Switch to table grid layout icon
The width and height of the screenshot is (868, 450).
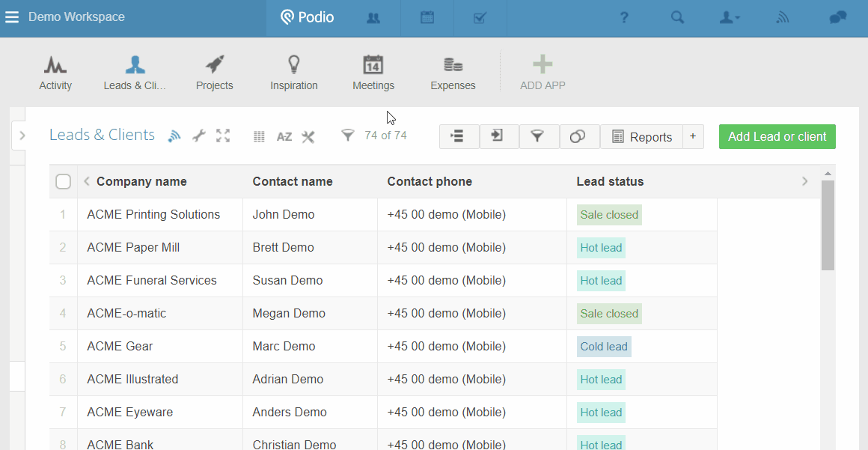tap(259, 136)
